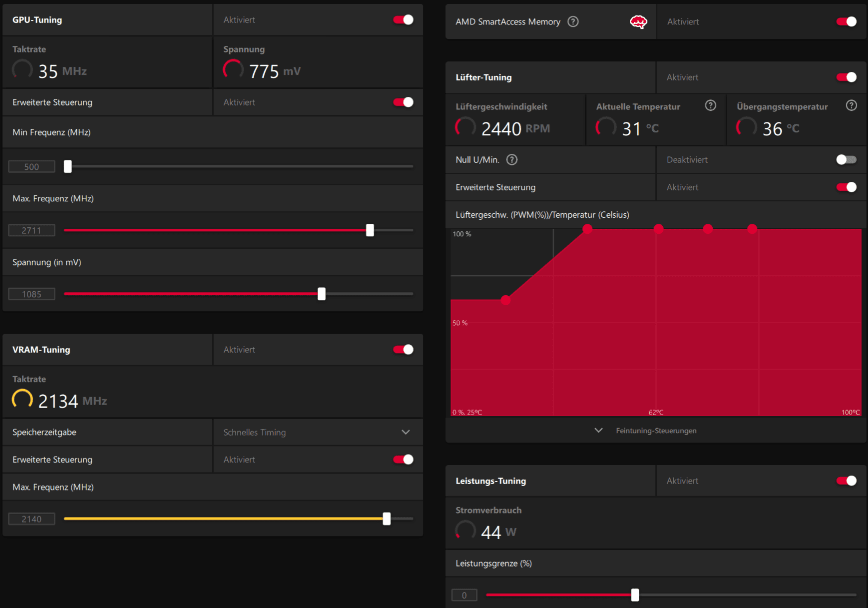The width and height of the screenshot is (868, 608).
Task: Click the Stromverbrauch gauge icon
Action: click(x=465, y=531)
